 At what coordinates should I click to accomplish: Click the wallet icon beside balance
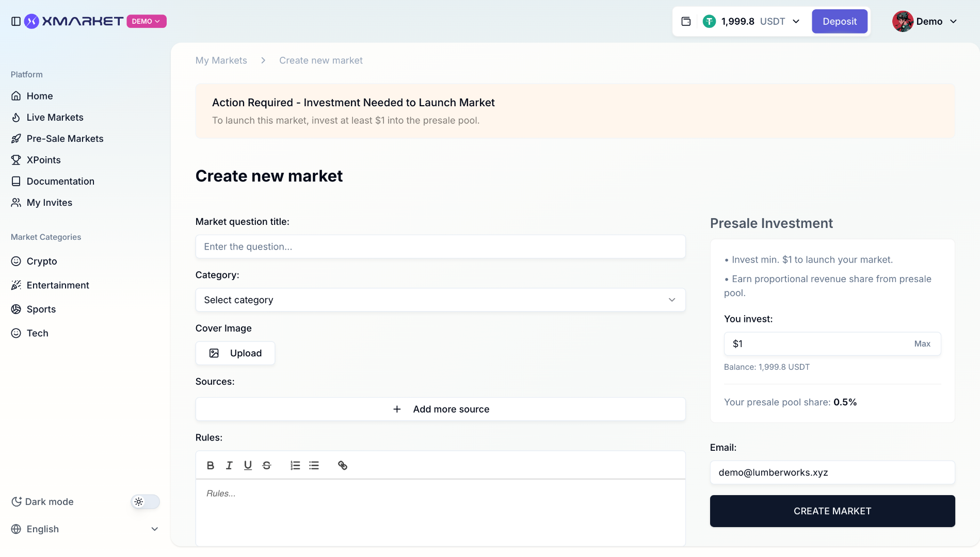(x=686, y=21)
